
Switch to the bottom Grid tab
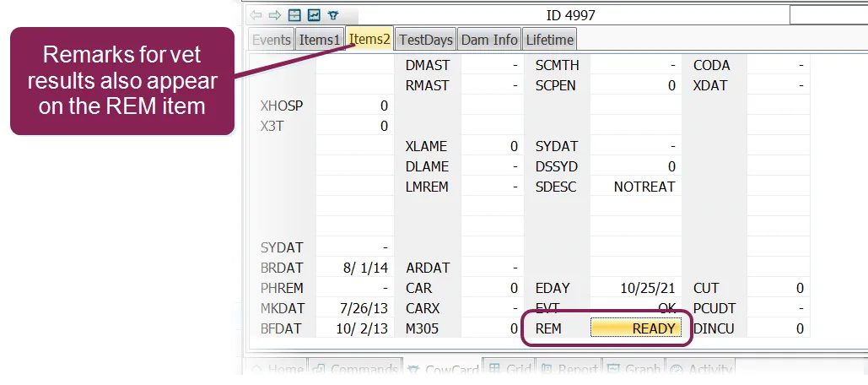click(x=510, y=370)
